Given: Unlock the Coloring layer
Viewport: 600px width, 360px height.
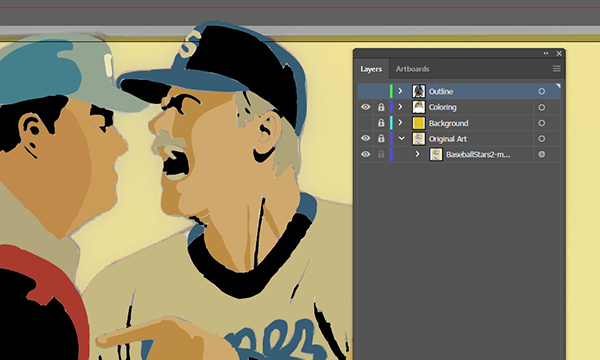Looking at the screenshot, I should coord(381,108).
